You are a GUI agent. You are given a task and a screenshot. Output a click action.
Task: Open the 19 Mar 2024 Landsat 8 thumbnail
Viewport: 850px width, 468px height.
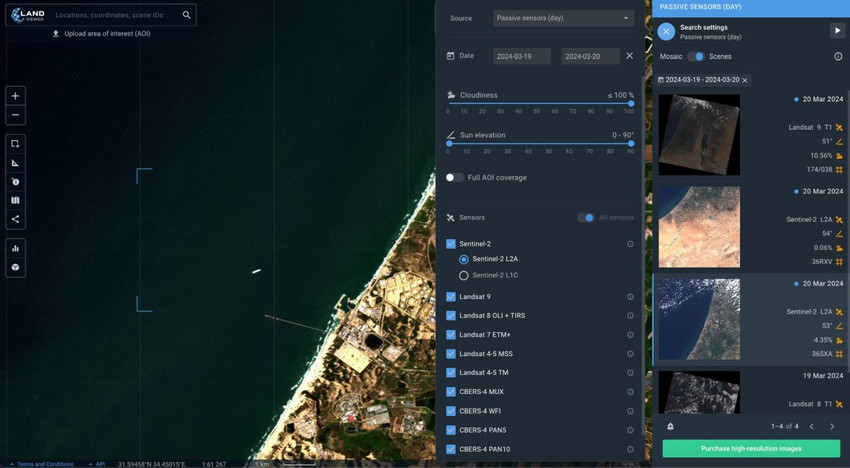[699, 392]
